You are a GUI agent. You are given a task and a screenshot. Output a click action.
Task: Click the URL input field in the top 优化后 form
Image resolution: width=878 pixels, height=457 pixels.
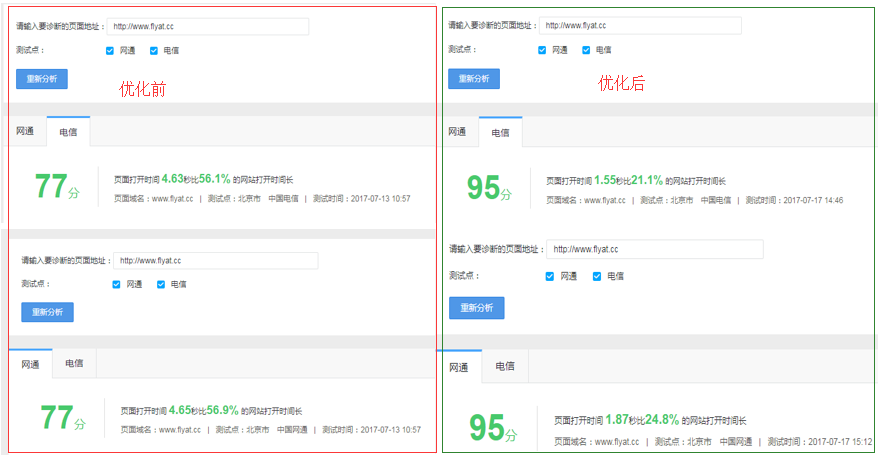pyautogui.click(x=640, y=25)
